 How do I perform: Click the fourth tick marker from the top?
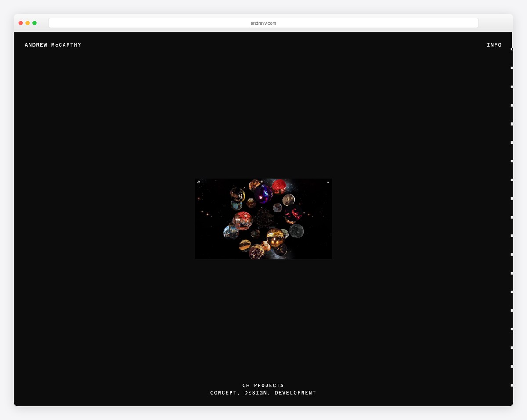(x=512, y=105)
